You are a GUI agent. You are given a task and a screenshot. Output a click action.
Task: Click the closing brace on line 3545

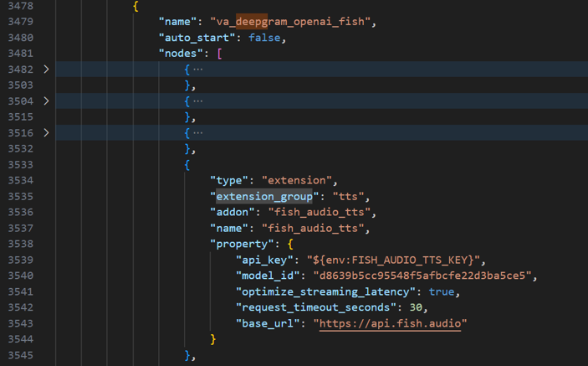[x=187, y=355]
